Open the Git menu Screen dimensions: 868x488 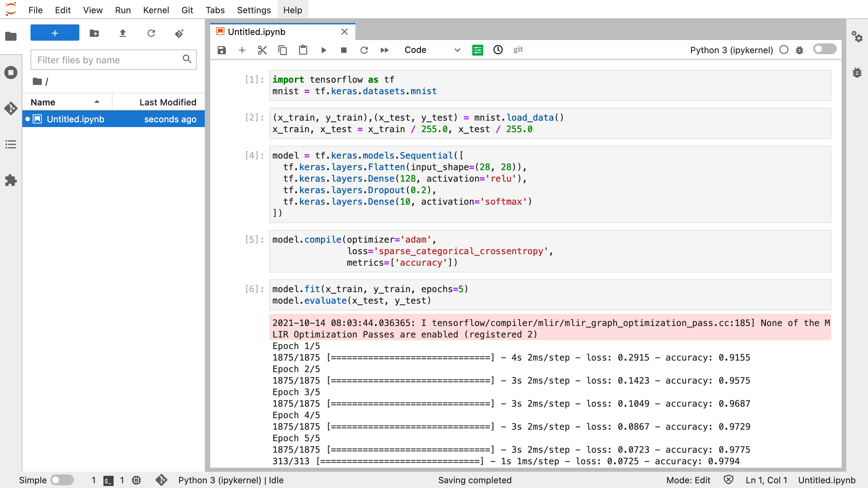187,10
